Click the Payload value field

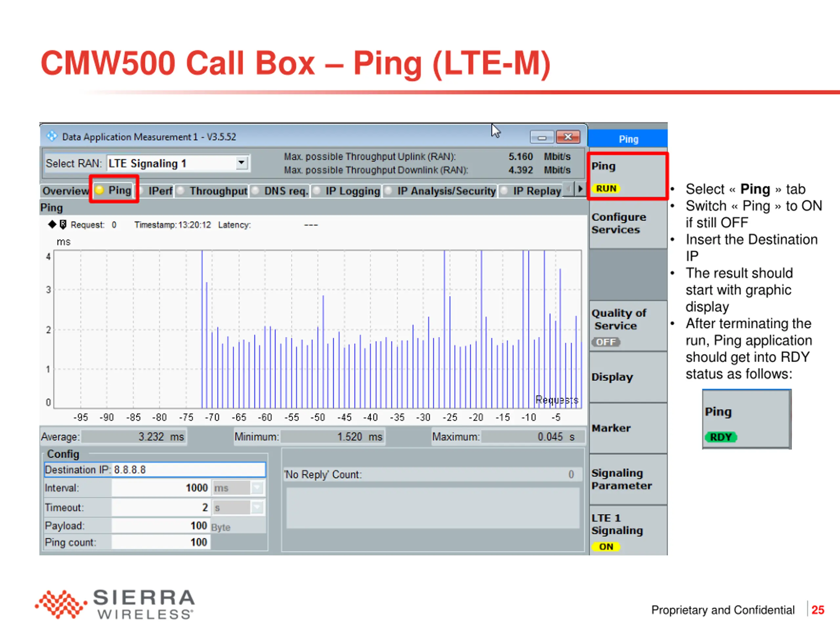tap(161, 525)
